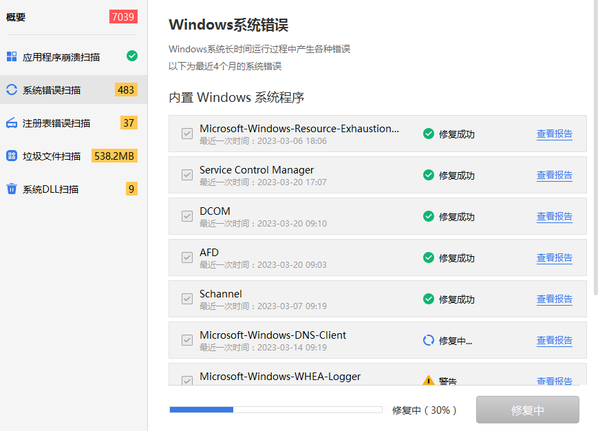Image resolution: width=600 pixels, height=431 pixels.
Task: Open 查看报告 link for Schannel
Action: [x=554, y=299]
